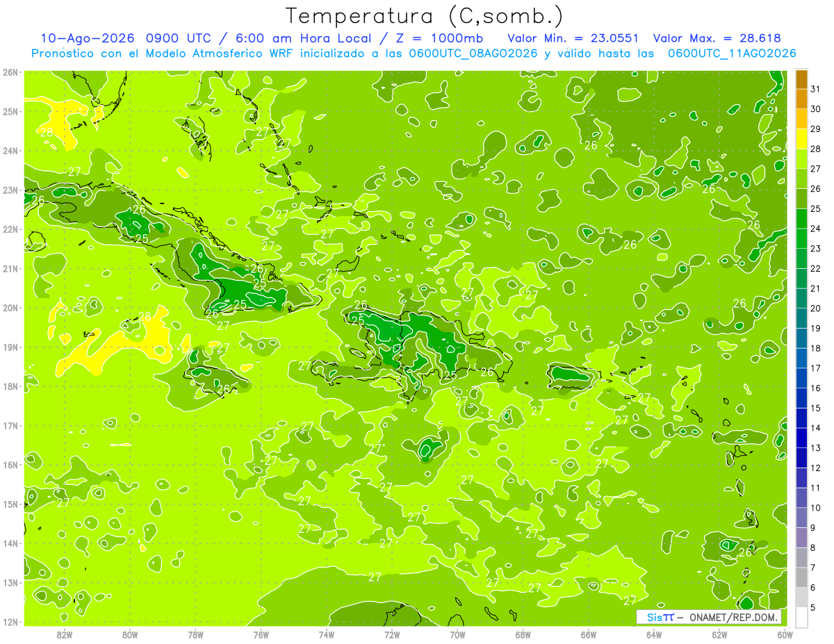Click the longitude axis label 64W
The image size is (834, 644).
[654, 634]
